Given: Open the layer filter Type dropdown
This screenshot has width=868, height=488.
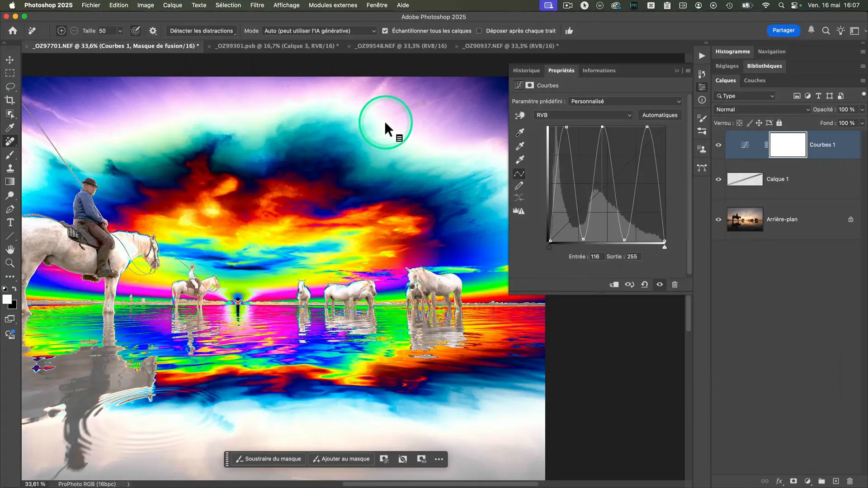Looking at the screenshot, I should (745, 96).
